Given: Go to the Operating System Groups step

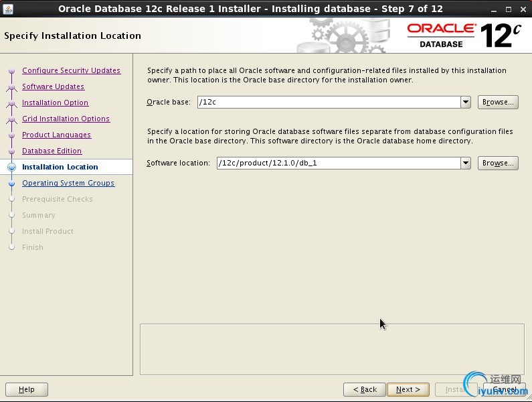Looking at the screenshot, I should click(x=68, y=183).
